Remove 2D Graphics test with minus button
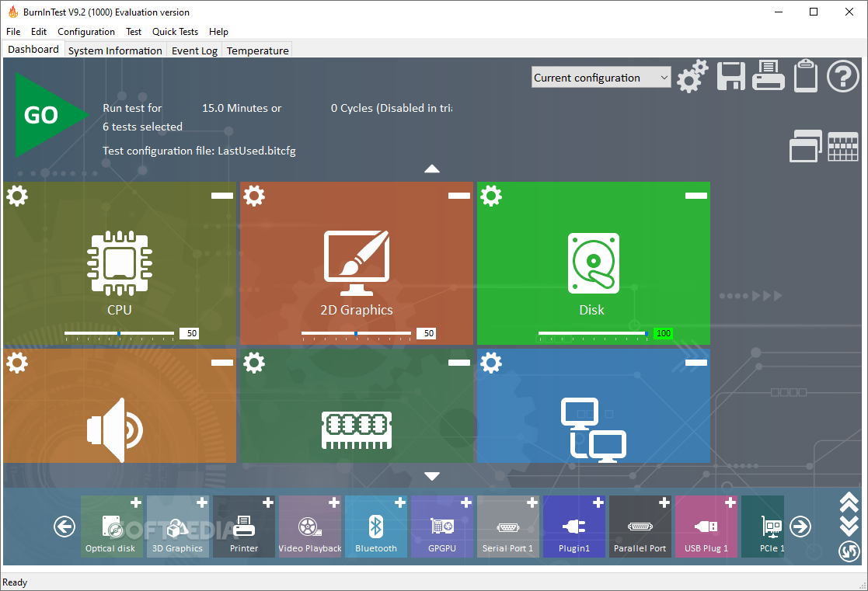 [459, 196]
